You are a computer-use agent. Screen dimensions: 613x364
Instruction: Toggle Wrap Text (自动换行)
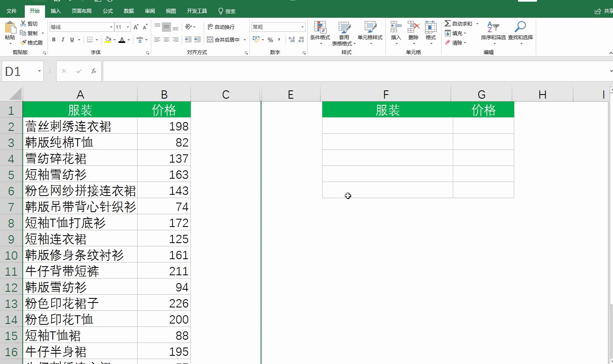click(x=221, y=27)
